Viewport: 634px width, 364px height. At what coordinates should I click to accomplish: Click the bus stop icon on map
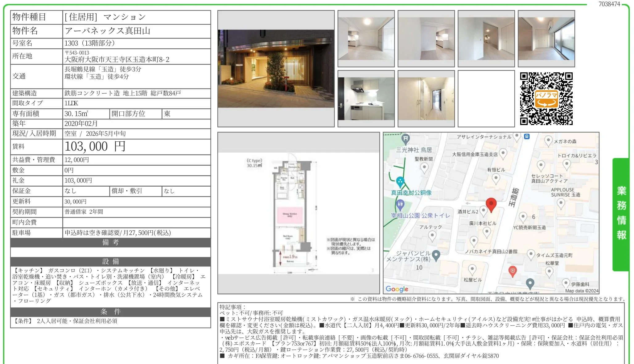coord(527,136)
